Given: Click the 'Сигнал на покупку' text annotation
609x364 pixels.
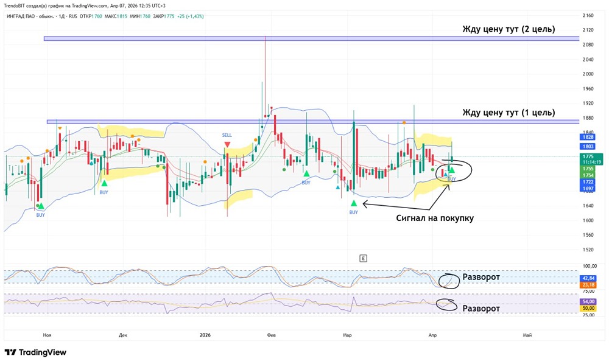Looking at the screenshot, I should click(x=435, y=218).
